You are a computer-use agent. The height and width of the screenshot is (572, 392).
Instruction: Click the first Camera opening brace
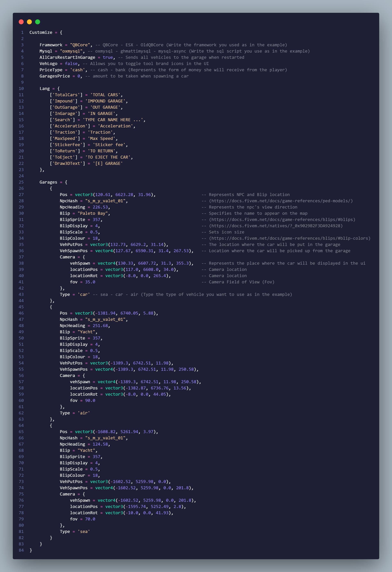point(84,257)
